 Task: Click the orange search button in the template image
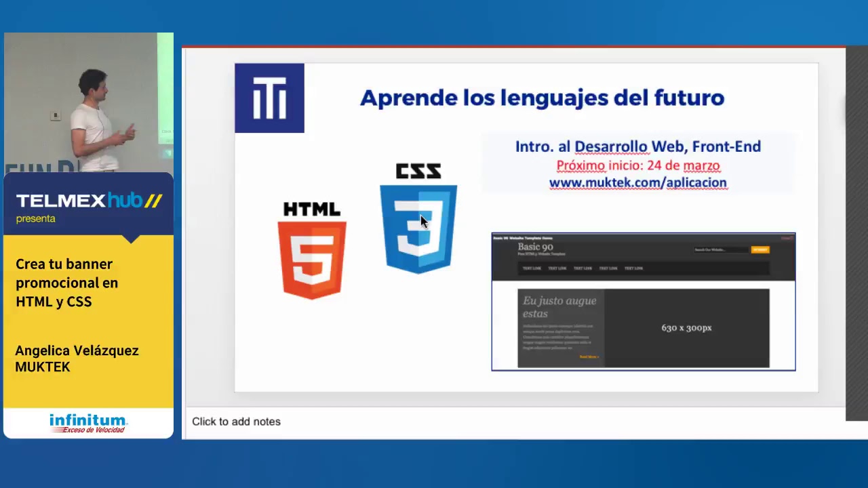pos(760,249)
